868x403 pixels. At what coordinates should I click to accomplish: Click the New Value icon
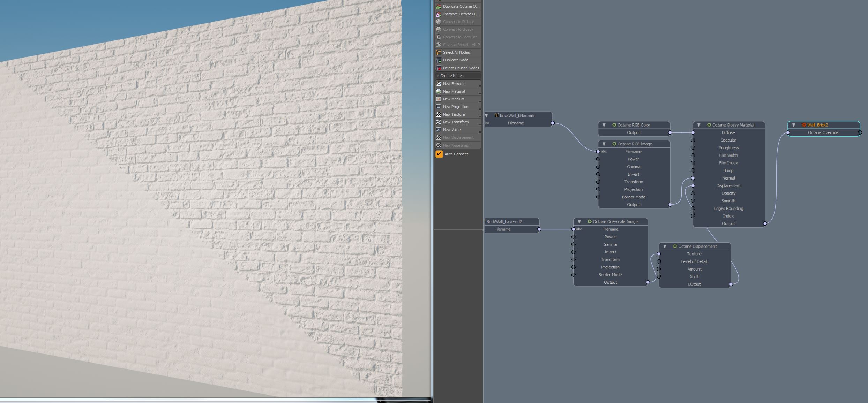[439, 130]
